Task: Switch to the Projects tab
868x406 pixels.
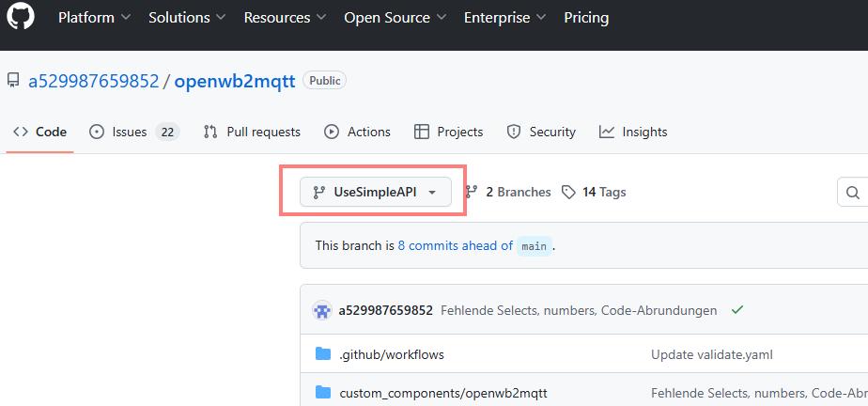Action: pos(448,132)
